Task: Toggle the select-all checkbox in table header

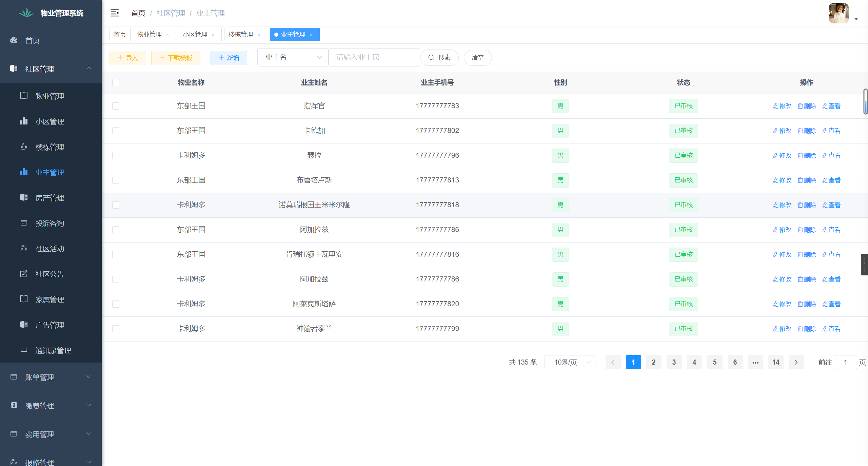Action: [x=116, y=82]
